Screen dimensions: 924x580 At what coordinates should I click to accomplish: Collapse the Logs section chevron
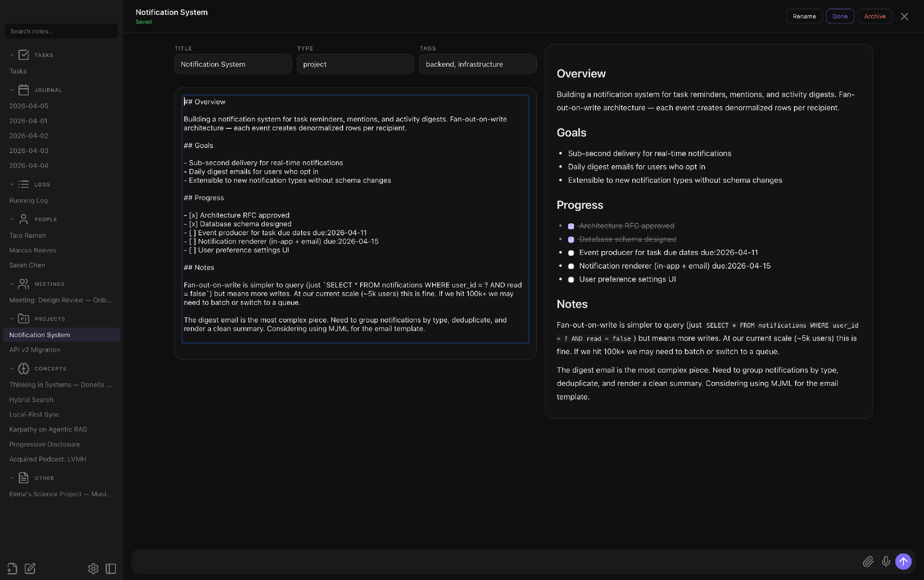point(12,184)
